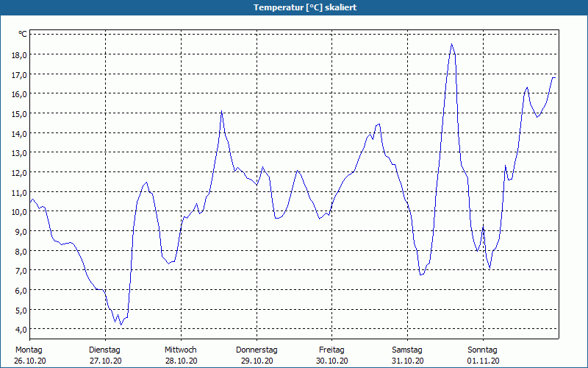
Task: Click the Wednesday temperature peak at 15 degrees
Action: [x=222, y=111]
